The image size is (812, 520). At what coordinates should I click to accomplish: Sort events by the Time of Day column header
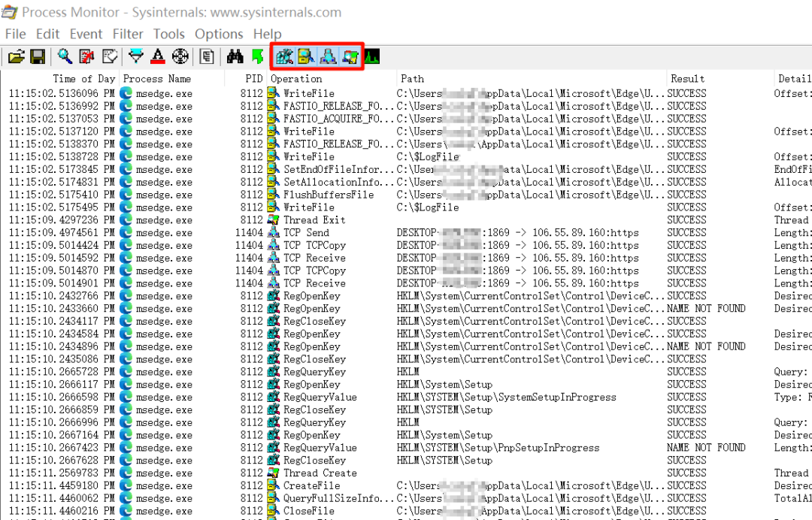point(56,78)
